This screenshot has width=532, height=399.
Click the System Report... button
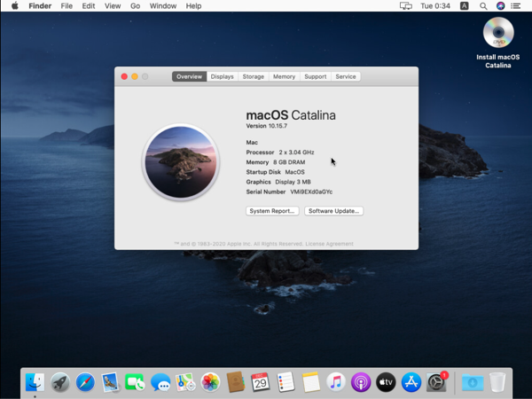pos(272,211)
